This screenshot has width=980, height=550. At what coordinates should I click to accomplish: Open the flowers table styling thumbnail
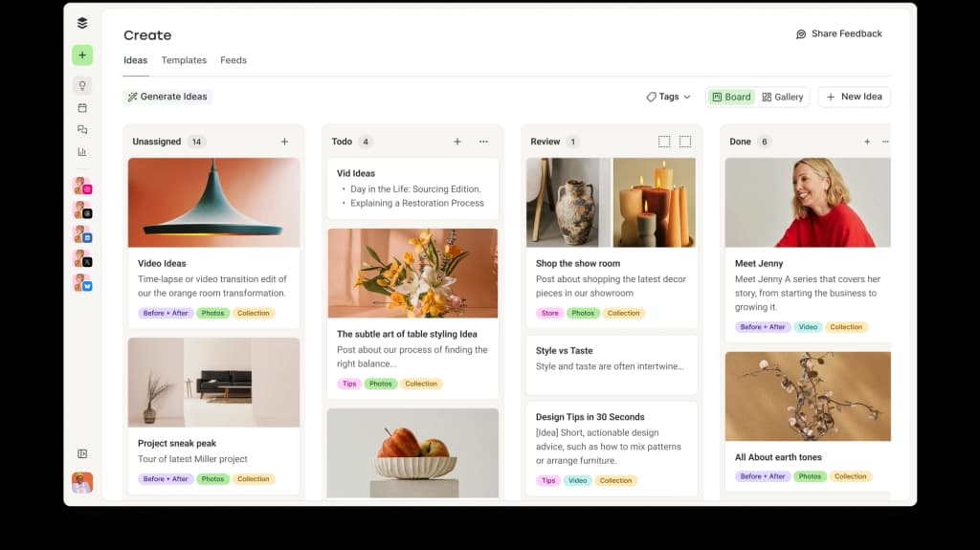[412, 274]
